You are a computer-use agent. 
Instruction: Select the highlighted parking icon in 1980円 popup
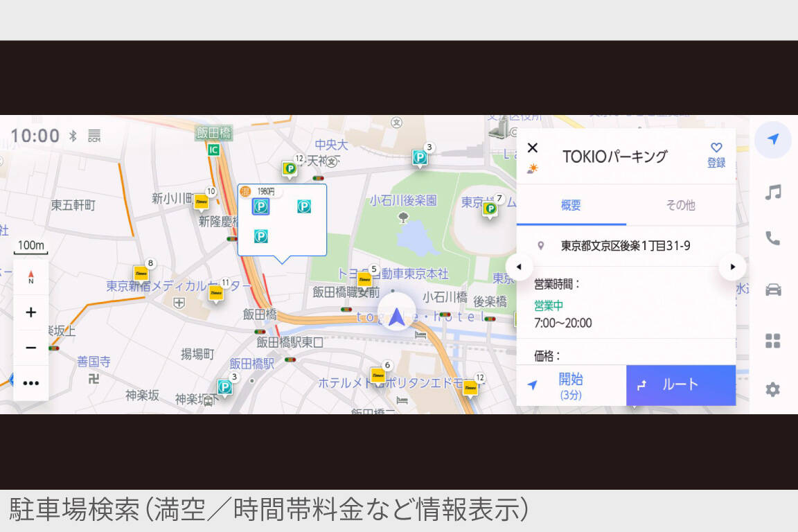pyautogui.click(x=260, y=206)
